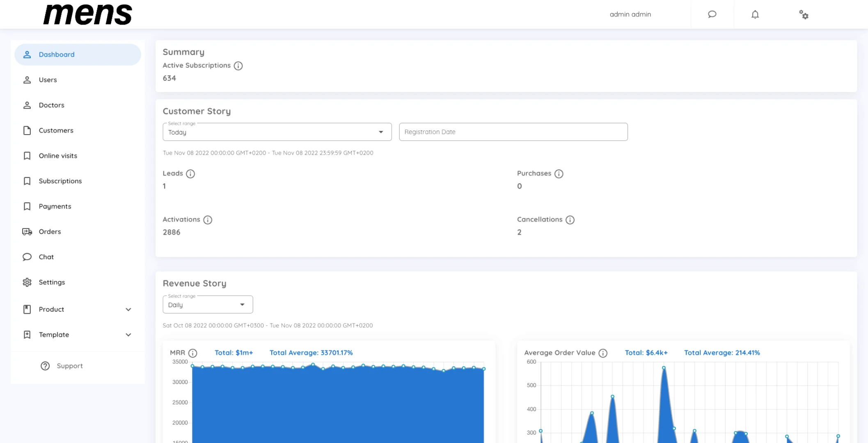The height and width of the screenshot is (443, 868).
Task: Click the mens logo
Action: (x=88, y=14)
